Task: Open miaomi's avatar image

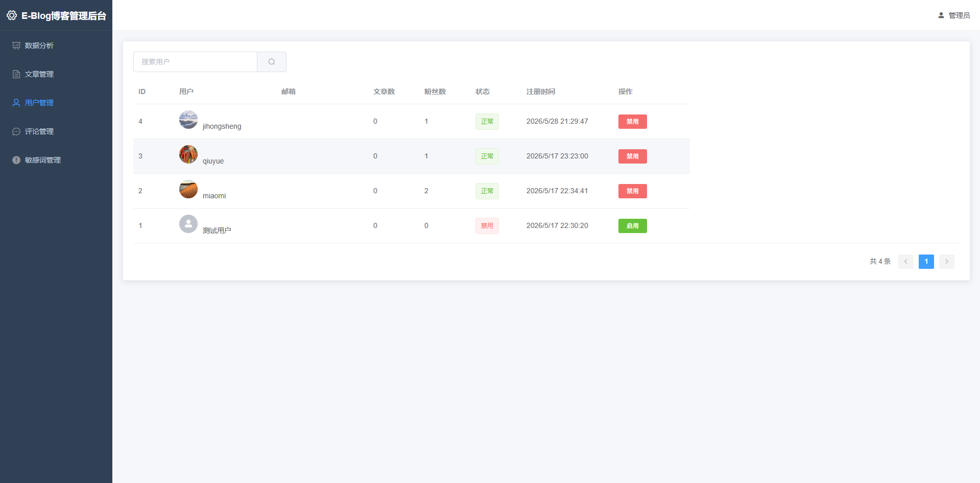Action: (188, 189)
